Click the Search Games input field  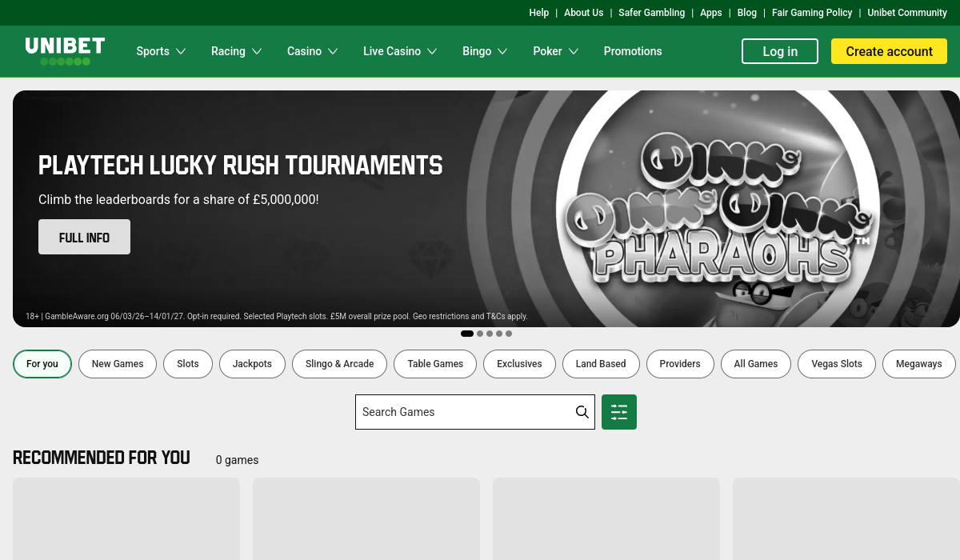point(475,412)
